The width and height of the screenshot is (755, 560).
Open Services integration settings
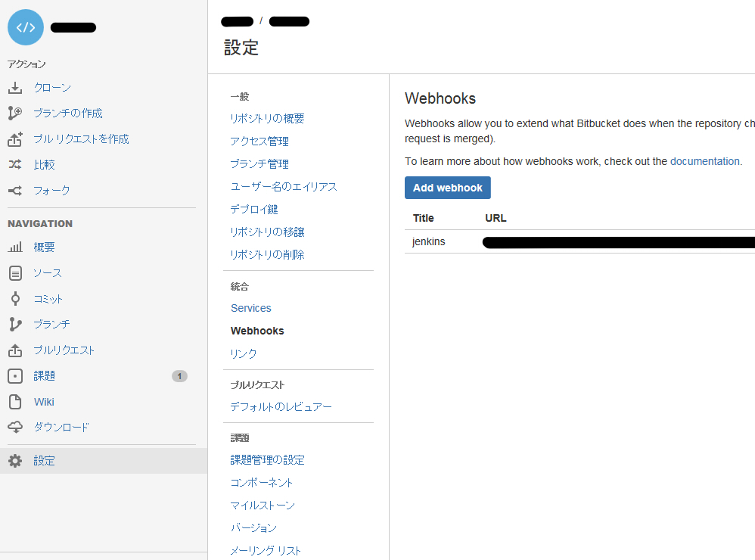[251, 308]
